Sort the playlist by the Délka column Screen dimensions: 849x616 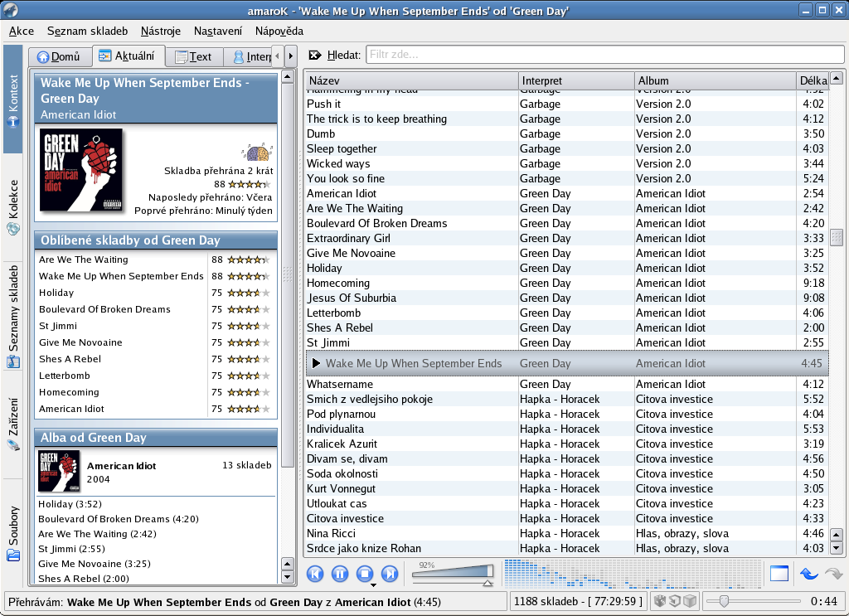tap(813, 80)
